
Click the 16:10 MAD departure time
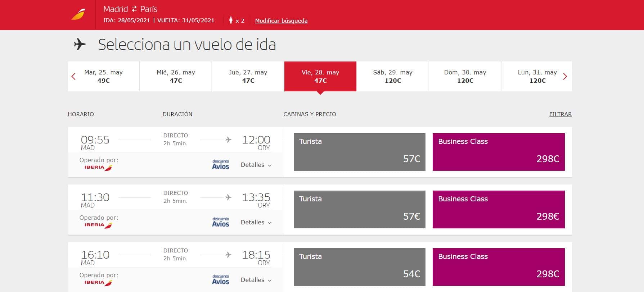[95, 257]
